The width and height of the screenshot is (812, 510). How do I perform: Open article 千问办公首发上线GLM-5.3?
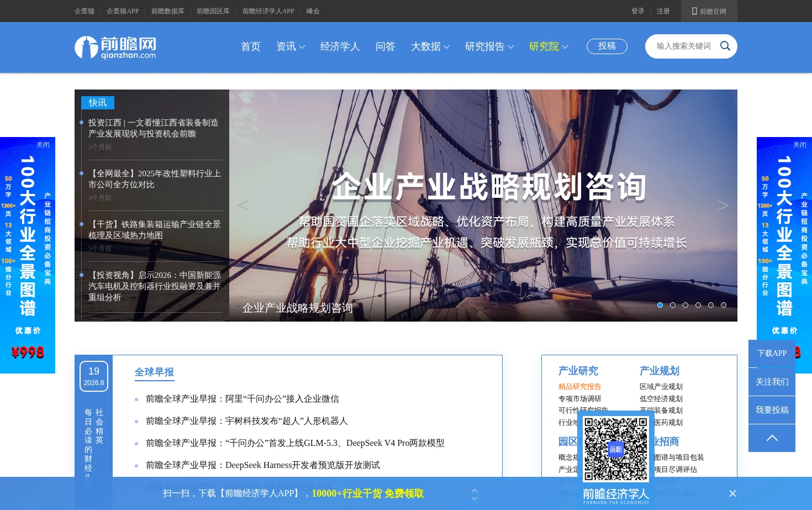click(x=295, y=443)
